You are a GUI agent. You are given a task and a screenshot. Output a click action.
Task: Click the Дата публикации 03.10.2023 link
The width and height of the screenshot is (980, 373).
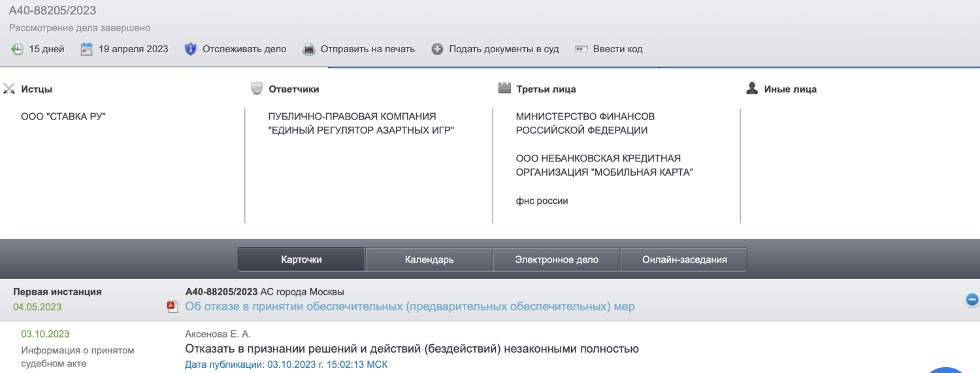click(287, 365)
